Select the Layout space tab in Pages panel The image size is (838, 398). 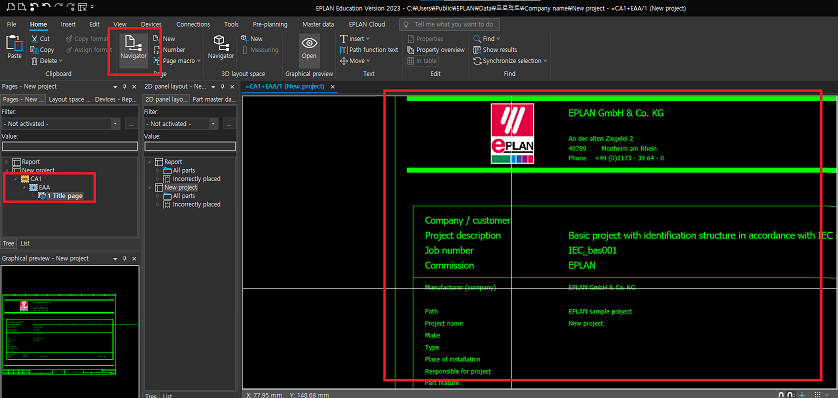coord(68,99)
